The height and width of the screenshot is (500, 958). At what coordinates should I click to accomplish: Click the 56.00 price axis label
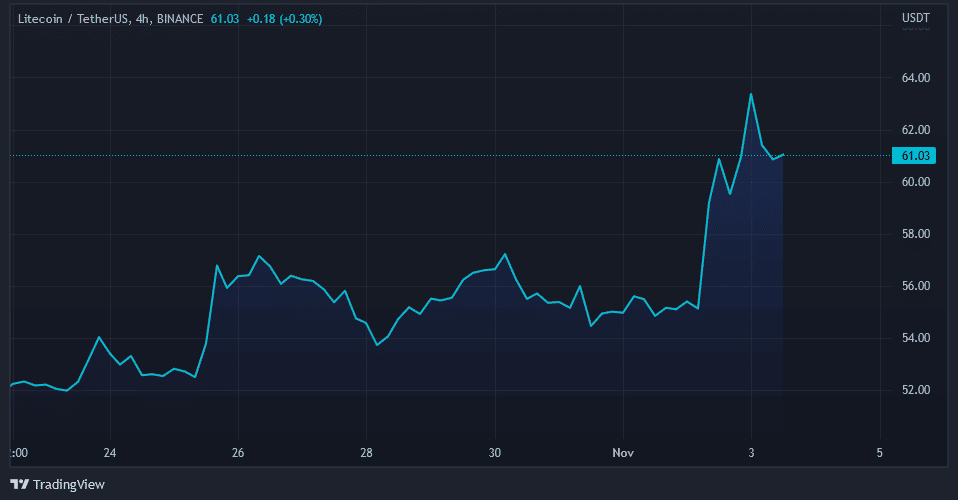(x=916, y=286)
